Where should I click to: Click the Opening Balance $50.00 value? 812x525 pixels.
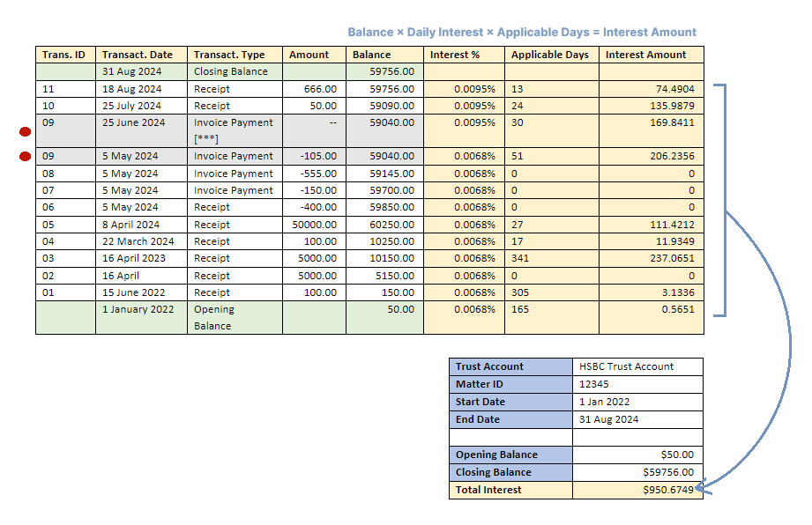(x=637, y=455)
